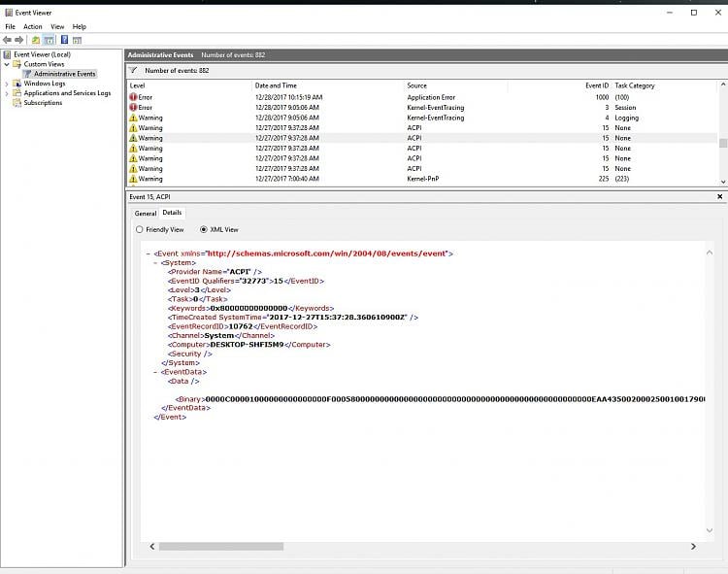Select the Application Error event row
The height and width of the screenshot is (574, 728).
click(x=430, y=97)
